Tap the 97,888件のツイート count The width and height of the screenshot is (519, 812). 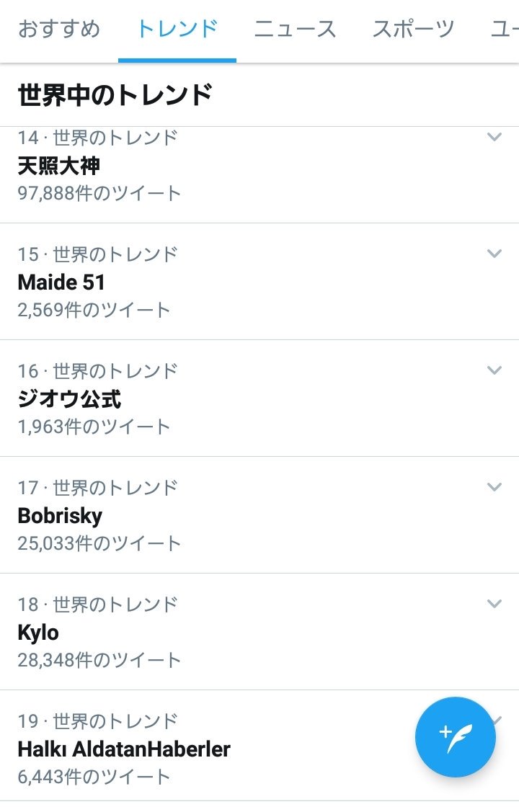coord(99,193)
